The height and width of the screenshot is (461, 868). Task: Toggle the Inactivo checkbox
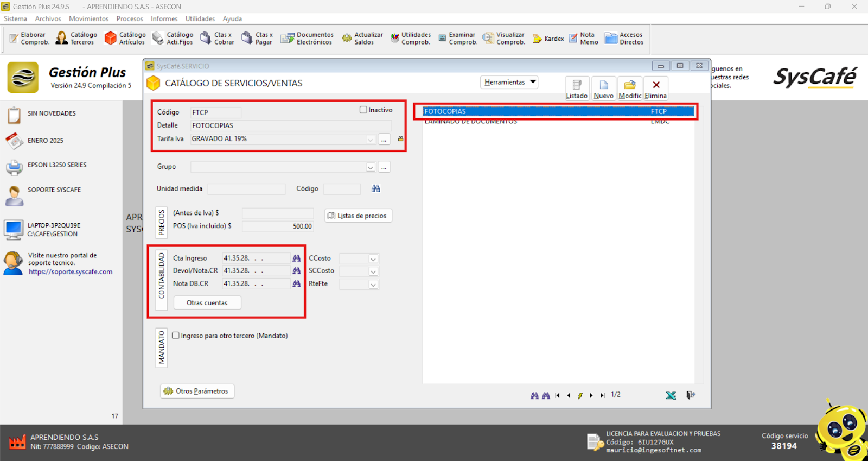point(363,110)
